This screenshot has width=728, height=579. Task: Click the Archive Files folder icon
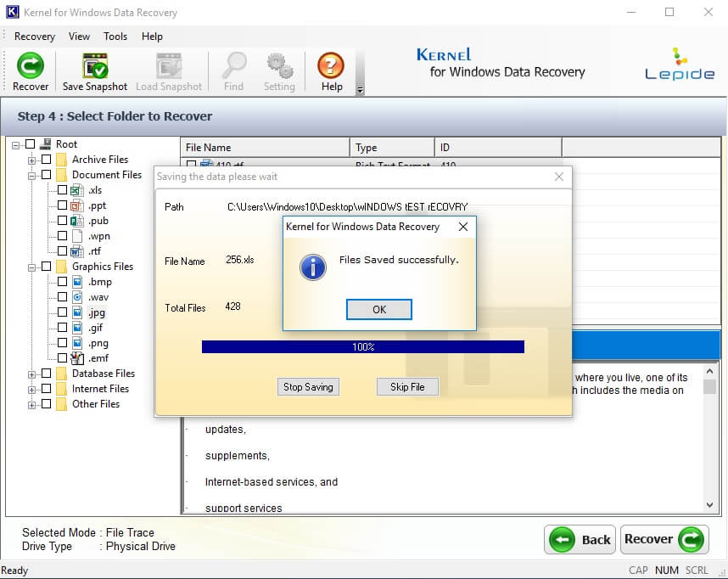(61, 160)
